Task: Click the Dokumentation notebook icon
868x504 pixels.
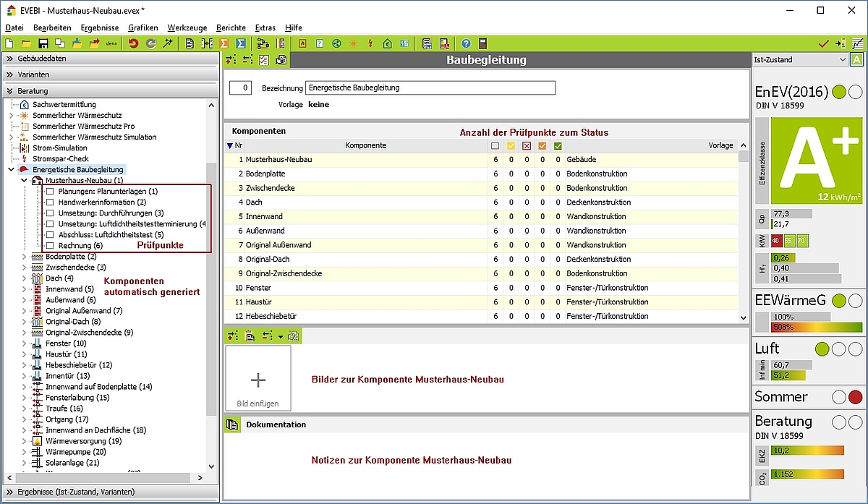Action: pyautogui.click(x=233, y=424)
